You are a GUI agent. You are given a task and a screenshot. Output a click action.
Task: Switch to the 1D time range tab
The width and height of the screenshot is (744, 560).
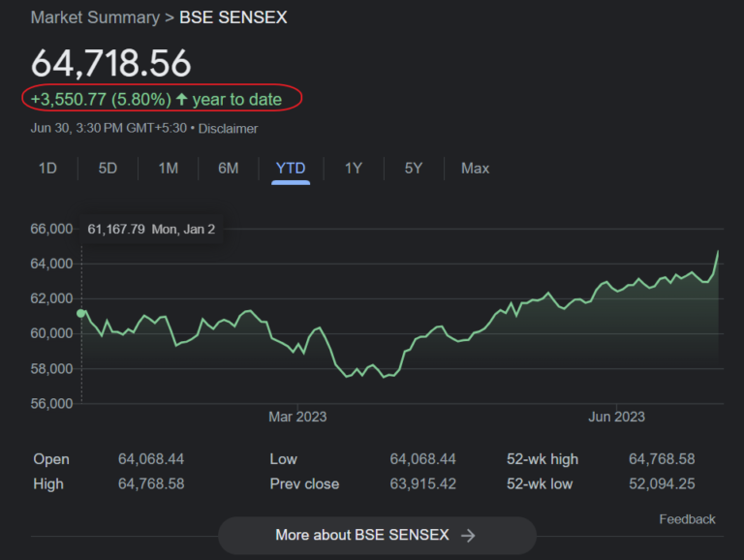[x=47, y=168]
